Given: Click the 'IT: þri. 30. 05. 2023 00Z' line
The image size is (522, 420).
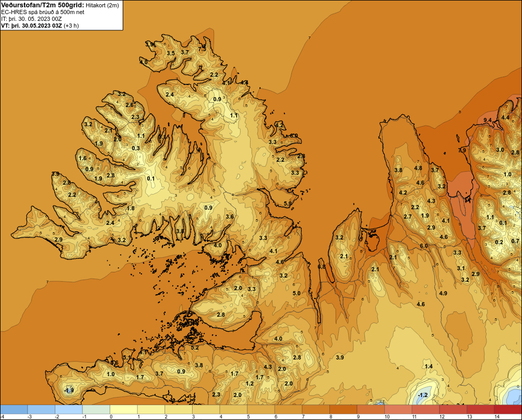Looking at the screenshot, I should pos(31,19).
